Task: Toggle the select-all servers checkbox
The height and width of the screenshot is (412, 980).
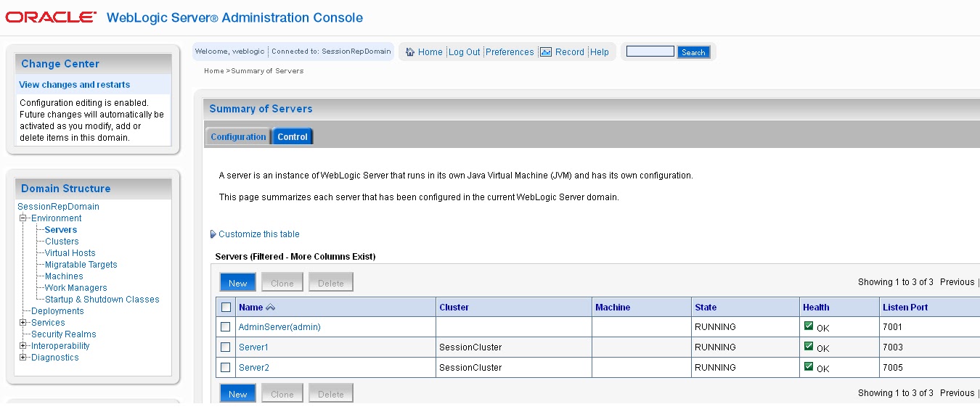Action: 226,308
